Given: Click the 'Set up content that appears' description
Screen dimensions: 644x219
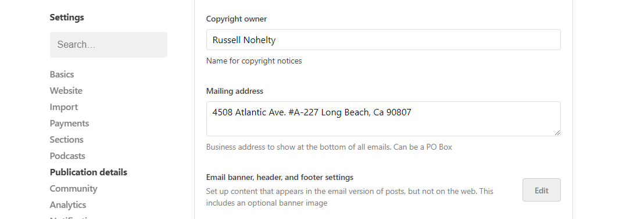Looking at the screenshot, I should (349, 197).
